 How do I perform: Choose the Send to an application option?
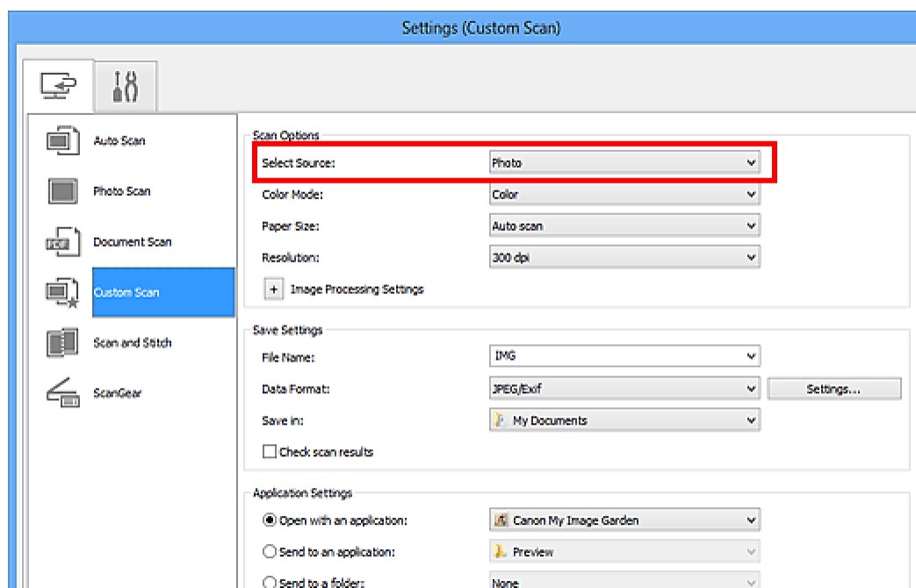pyautogui.click(x=270, y=552)
